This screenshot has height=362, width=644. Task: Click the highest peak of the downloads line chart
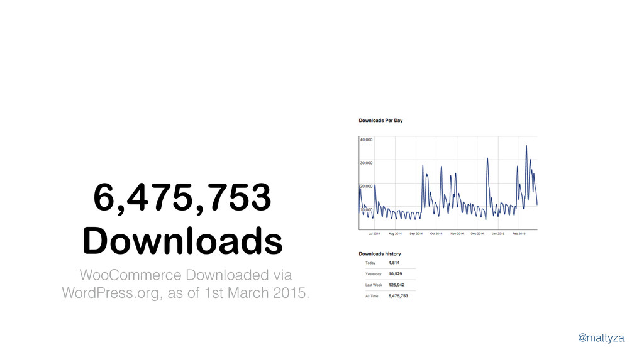[526, 146]
